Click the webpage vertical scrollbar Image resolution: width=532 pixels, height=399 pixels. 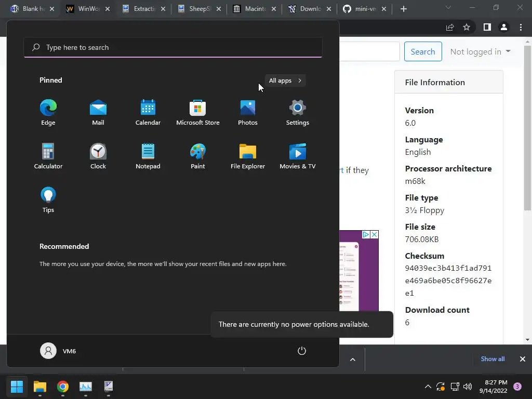click(x=527, y=128)
